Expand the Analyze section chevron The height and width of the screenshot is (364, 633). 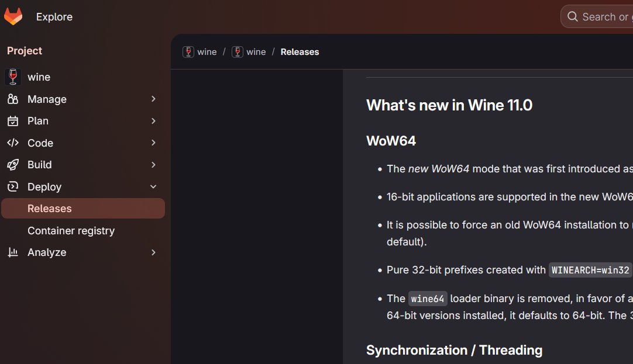pos(153,252)
